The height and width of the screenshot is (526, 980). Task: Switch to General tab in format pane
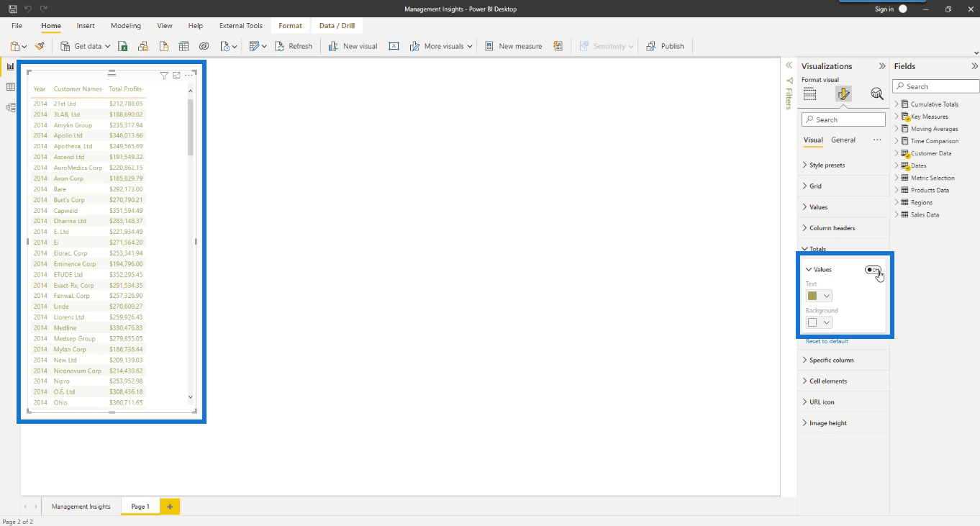pos(843,140)
